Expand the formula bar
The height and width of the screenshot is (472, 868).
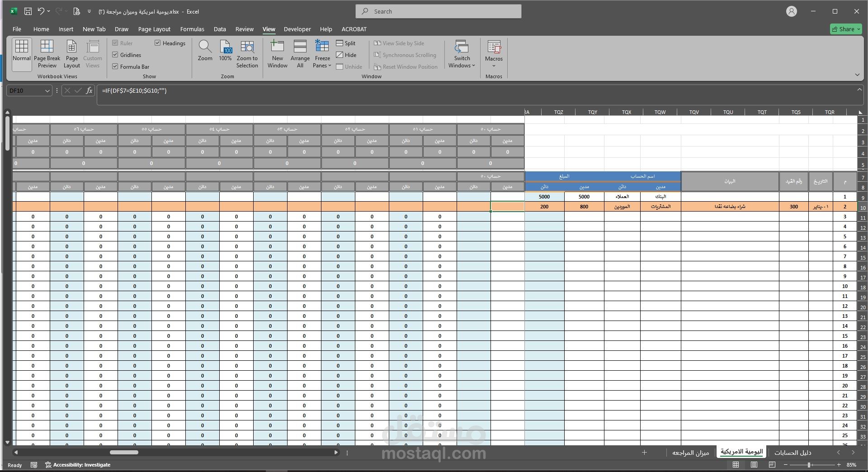tap(859, 90)
